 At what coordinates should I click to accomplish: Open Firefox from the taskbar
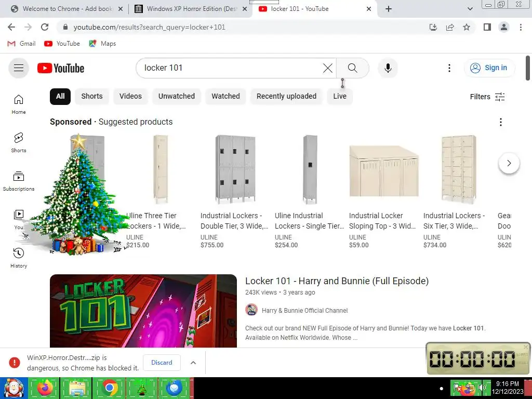pyautogui.click(x=45, y=388)
